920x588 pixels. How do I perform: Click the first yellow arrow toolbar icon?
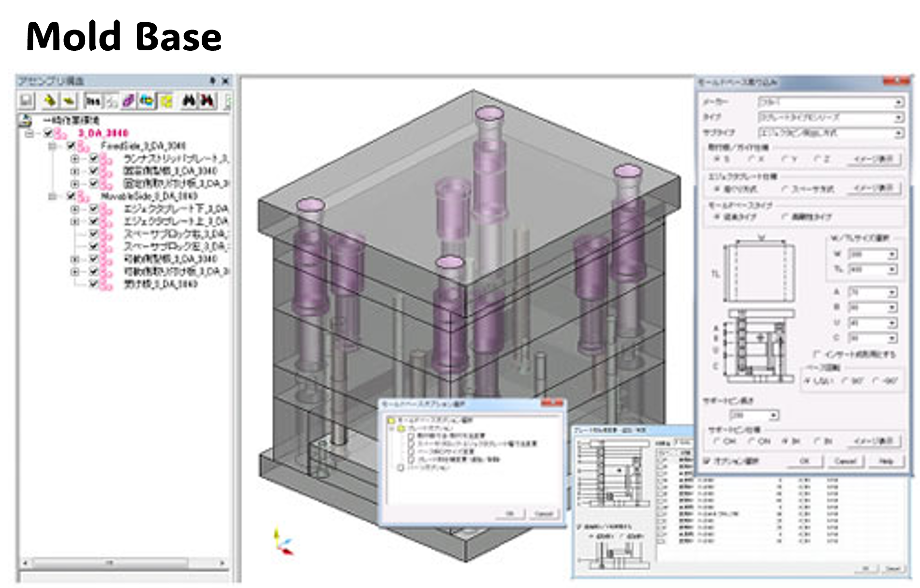[x=49, y=101]
